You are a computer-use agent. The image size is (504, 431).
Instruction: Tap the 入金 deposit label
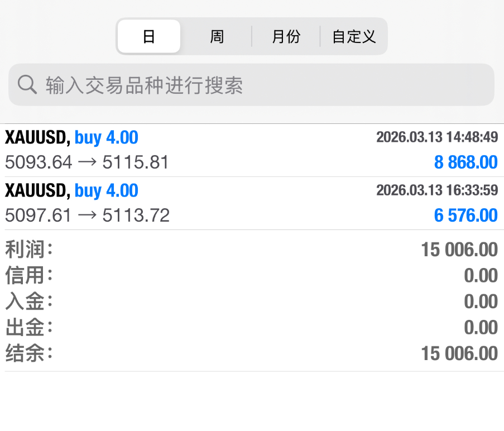coord(29,301)
